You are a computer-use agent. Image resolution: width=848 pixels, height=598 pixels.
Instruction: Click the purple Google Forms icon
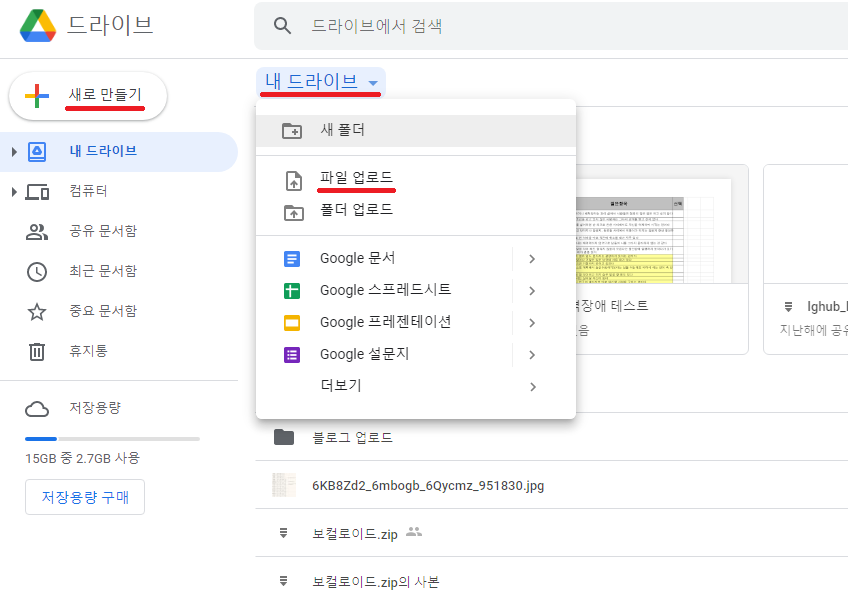pyautogui.click(x=292, y=355)
